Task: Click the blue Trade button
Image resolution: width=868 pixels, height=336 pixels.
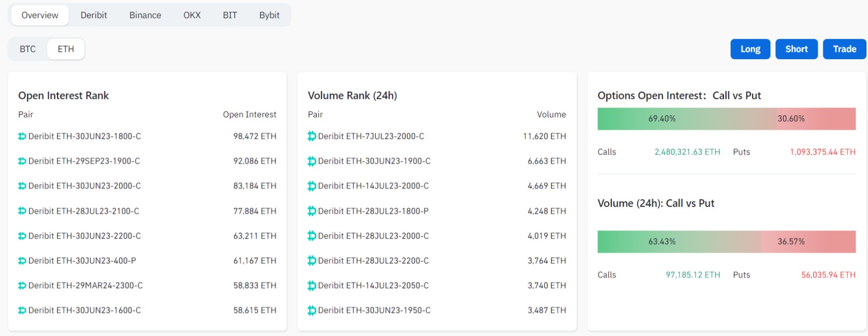Action: pyautogui.click(x=844, y=49)
